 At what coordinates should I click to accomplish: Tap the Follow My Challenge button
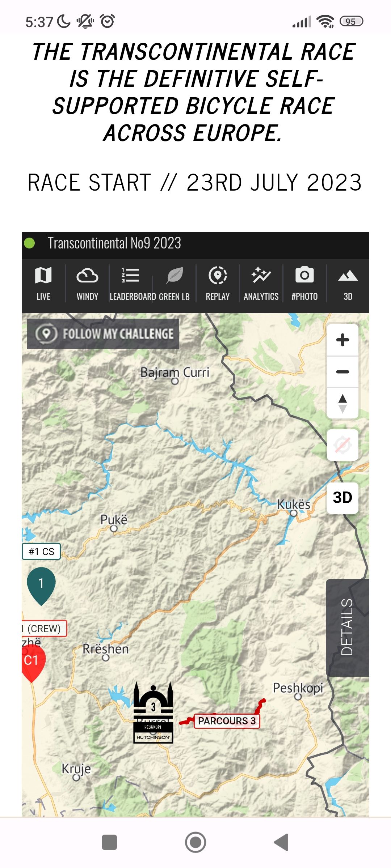tap(103, 333)
